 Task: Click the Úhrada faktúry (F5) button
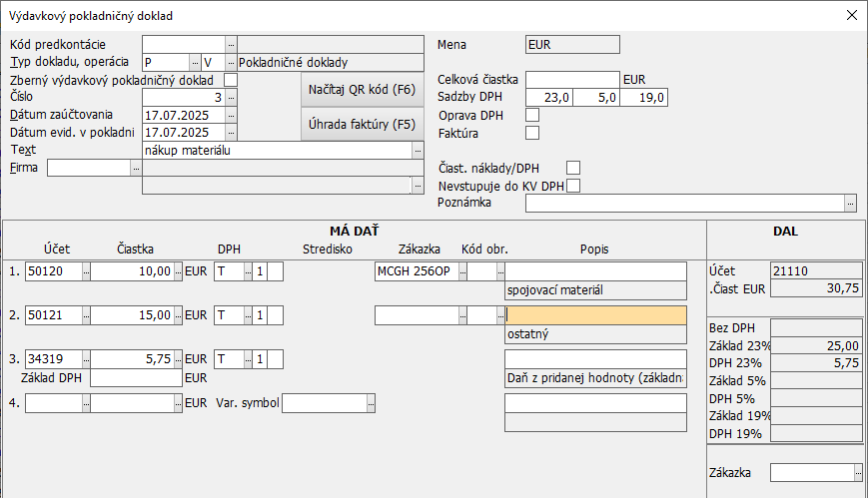[x=362, y=125]
